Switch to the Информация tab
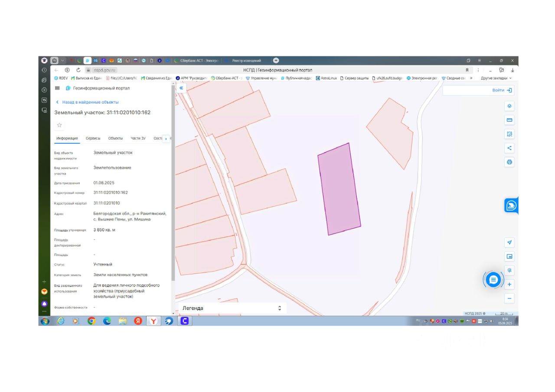Image resolution: width=555 pixels, height=392 pixels. coord(67,138)
